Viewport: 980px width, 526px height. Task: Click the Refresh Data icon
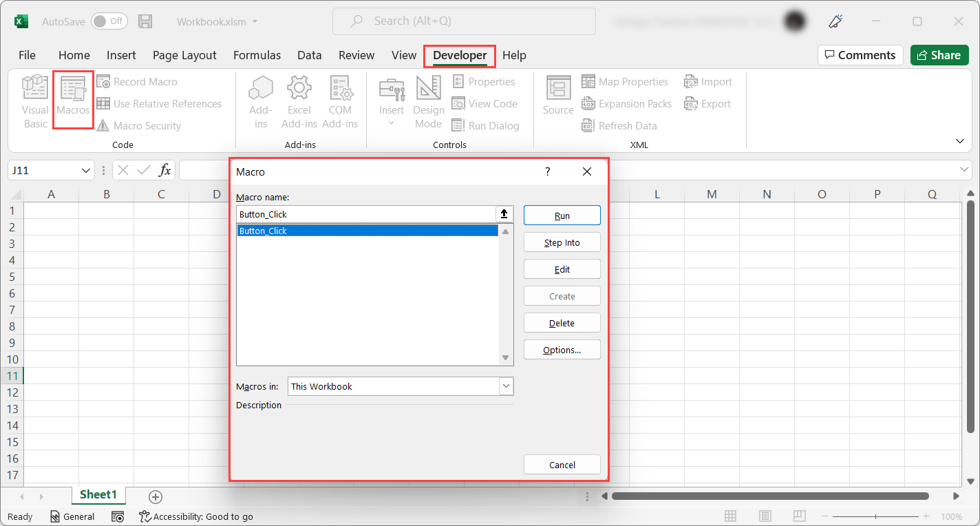[588, 125]
